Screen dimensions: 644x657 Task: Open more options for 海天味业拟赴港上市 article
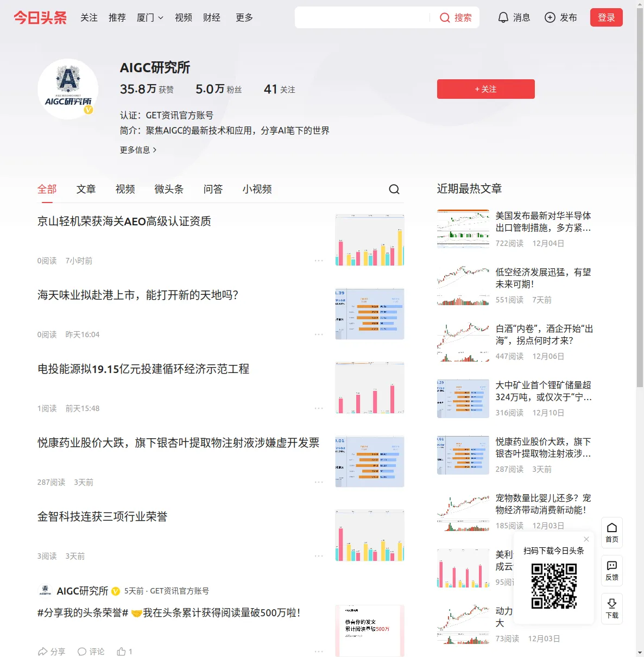coord(319,334)
